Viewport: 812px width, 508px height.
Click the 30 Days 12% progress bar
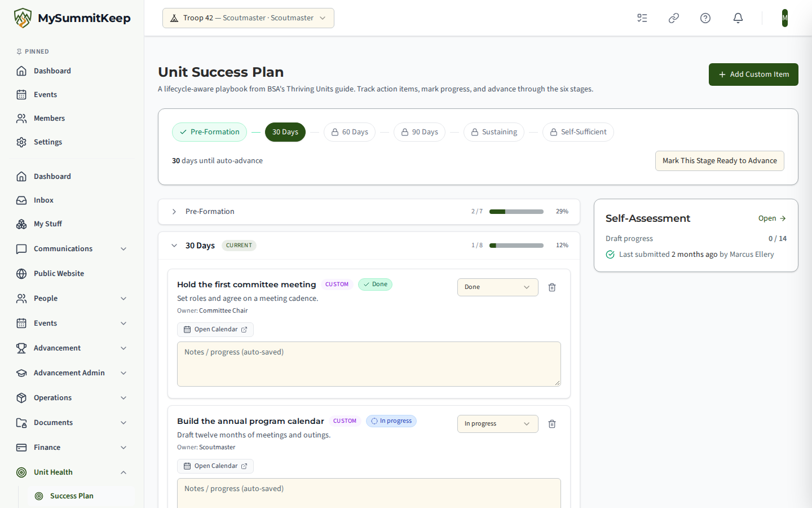(x=517, y=246)
